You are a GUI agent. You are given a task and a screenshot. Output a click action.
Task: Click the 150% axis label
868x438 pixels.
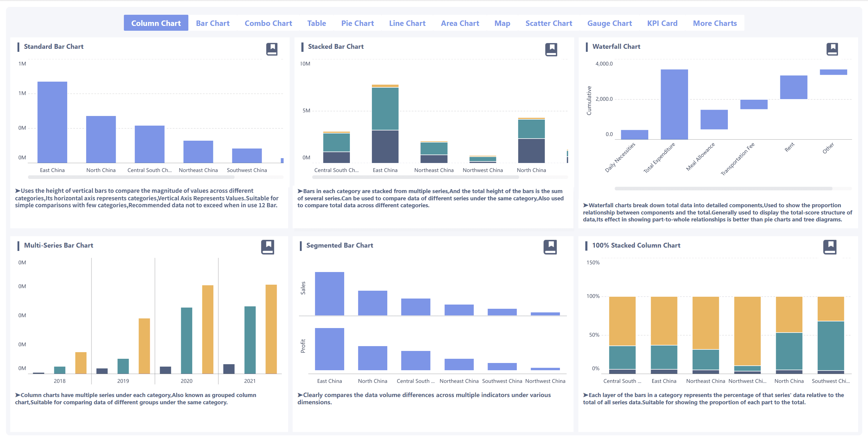click(593, 262)
